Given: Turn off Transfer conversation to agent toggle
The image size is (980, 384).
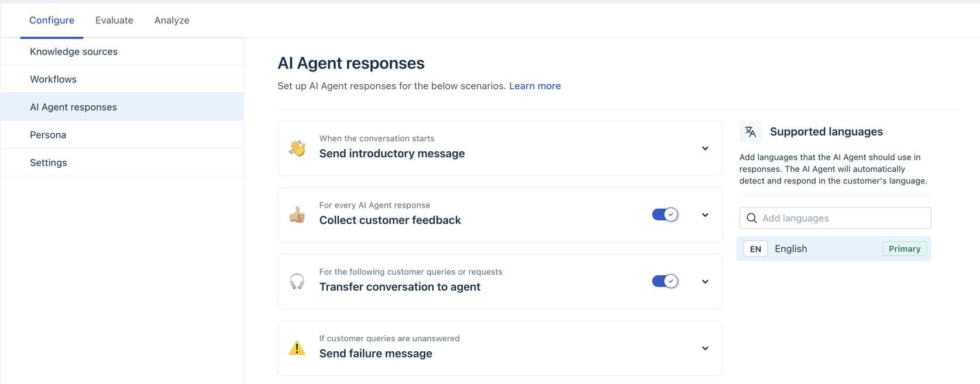Looking at the screenshot, I should [x=665, y=282].
